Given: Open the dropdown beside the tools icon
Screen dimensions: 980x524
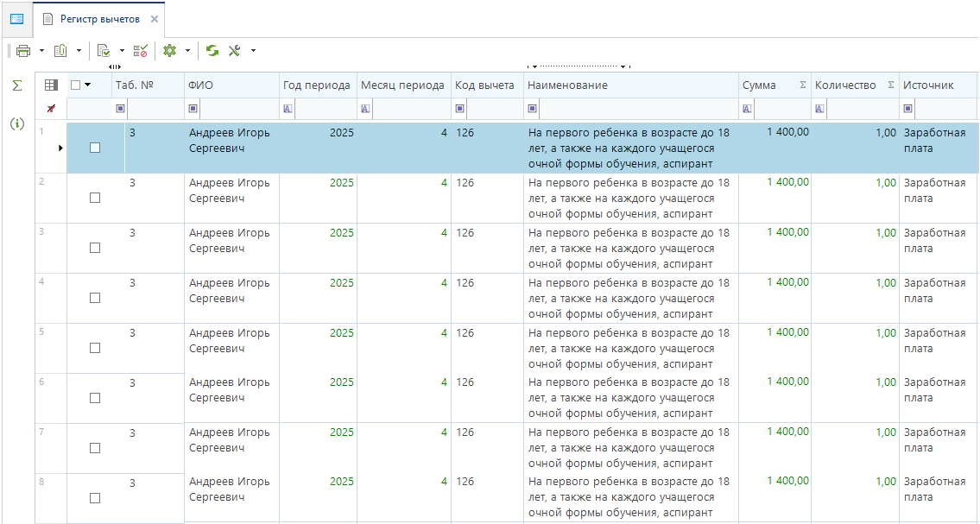Looking at the screenshot, I should (253, 51).
